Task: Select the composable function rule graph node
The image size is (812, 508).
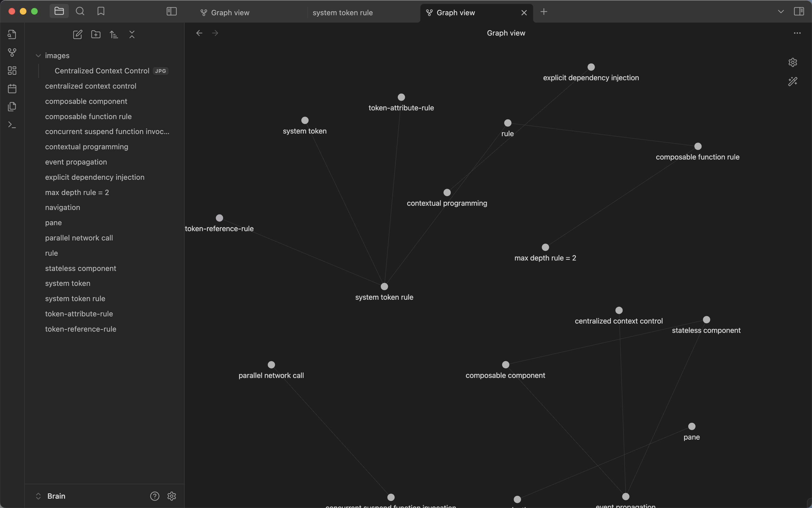Action: [x=698, y=146]
